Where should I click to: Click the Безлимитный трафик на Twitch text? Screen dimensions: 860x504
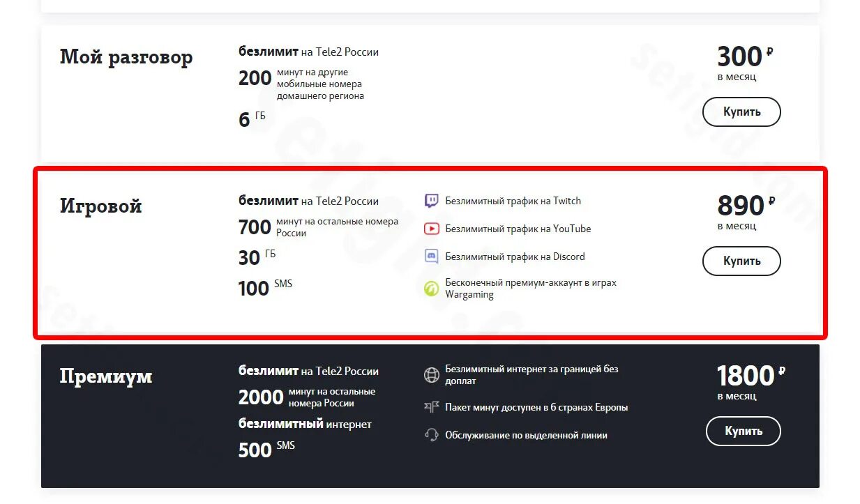pos(513,201)
